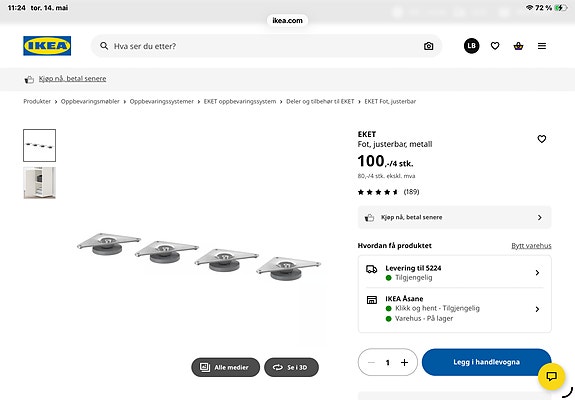Select the cabinet room thumbnail
The image size is (575, 400).
[x=40, y=183]
